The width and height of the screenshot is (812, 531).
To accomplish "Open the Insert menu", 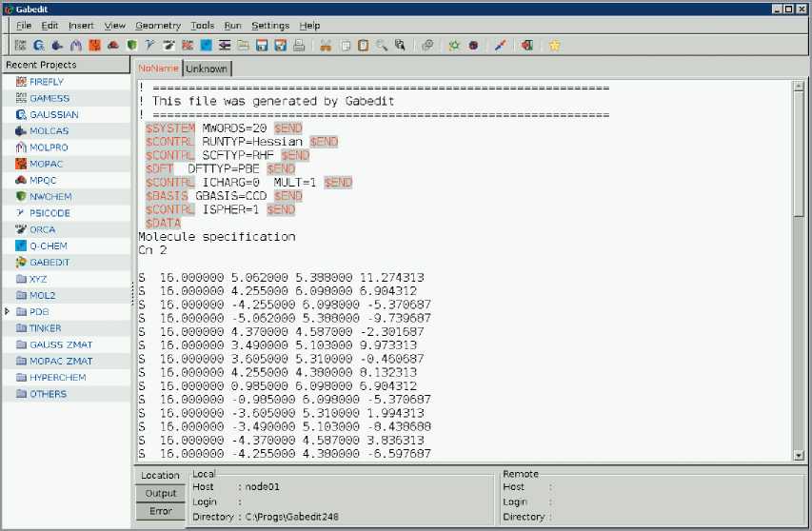I will click(81, 26).
